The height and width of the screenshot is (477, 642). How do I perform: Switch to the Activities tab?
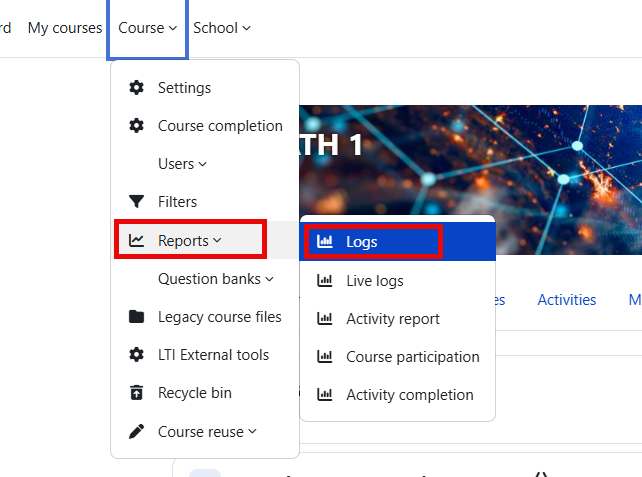tap(566, 300)
